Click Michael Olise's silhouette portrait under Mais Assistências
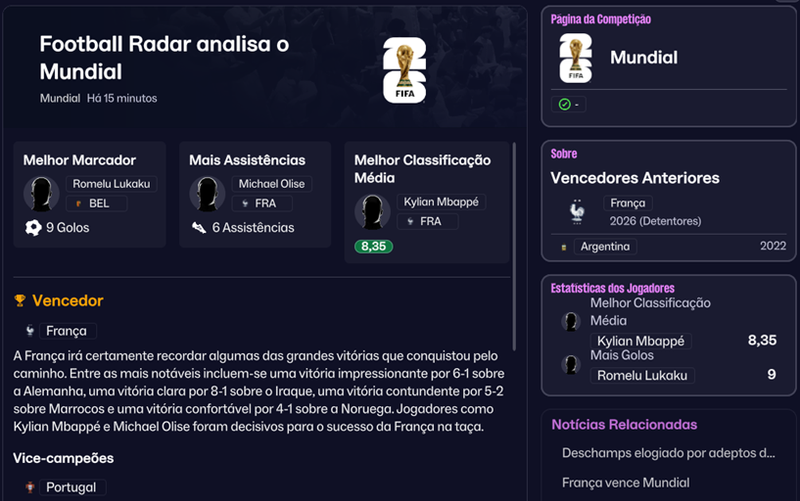The width and height of the screenshot is (800, 501). (x=207, y=194)
